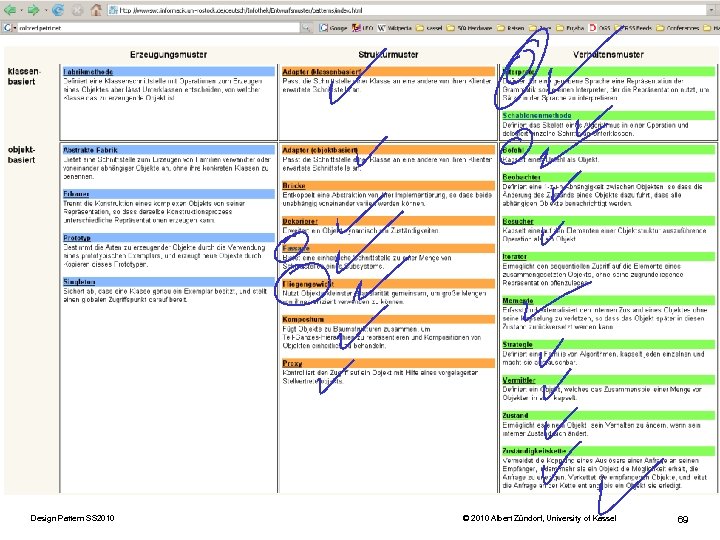Open the browser Home page icon
Screen dimensions: 720x540
pyautogui.click(x=96, y=10)
